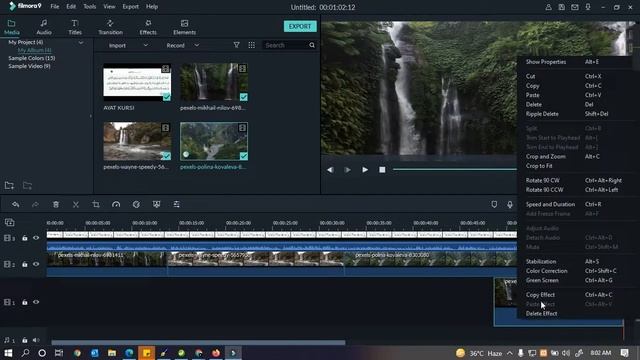Mute audio track 1 speaker icon

tap(36, 340)
